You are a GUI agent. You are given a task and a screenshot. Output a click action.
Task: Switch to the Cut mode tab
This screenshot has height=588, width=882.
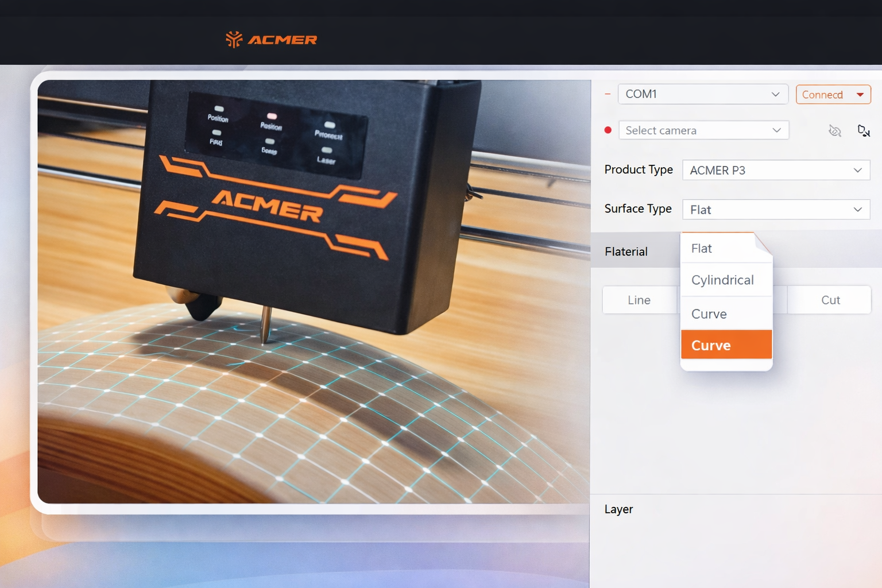click(x=830, y=300)
